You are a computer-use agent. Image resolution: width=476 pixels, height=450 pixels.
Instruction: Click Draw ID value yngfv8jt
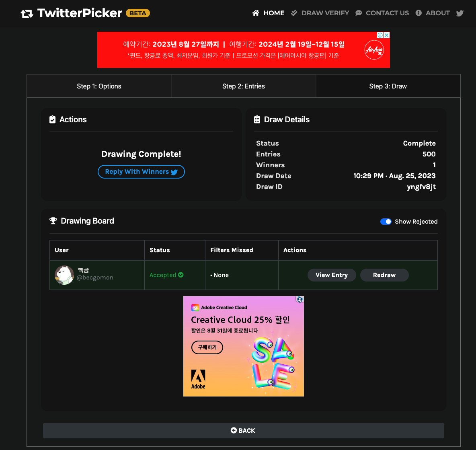pos(421,187)
